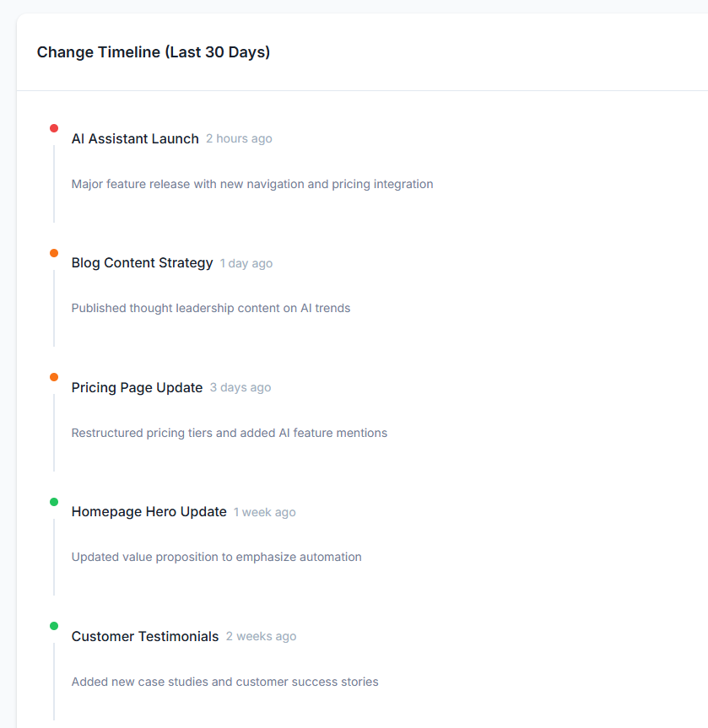Click the '1 day ago' timestamp
The image size is (708, 728).
[246, 263]
